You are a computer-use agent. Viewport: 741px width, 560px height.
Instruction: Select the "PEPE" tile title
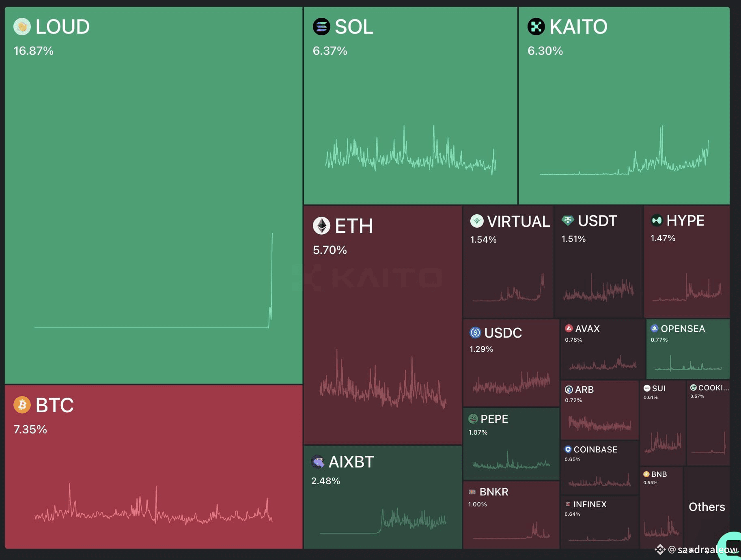494,419
